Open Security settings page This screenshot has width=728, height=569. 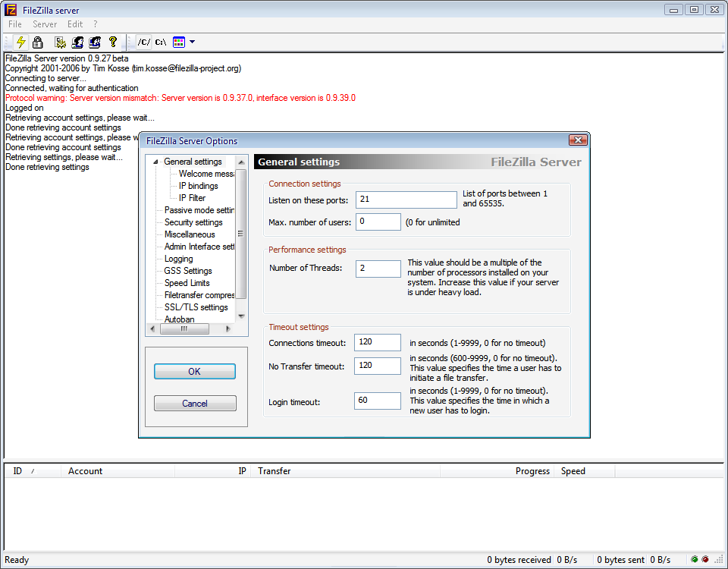coord(193,222)
